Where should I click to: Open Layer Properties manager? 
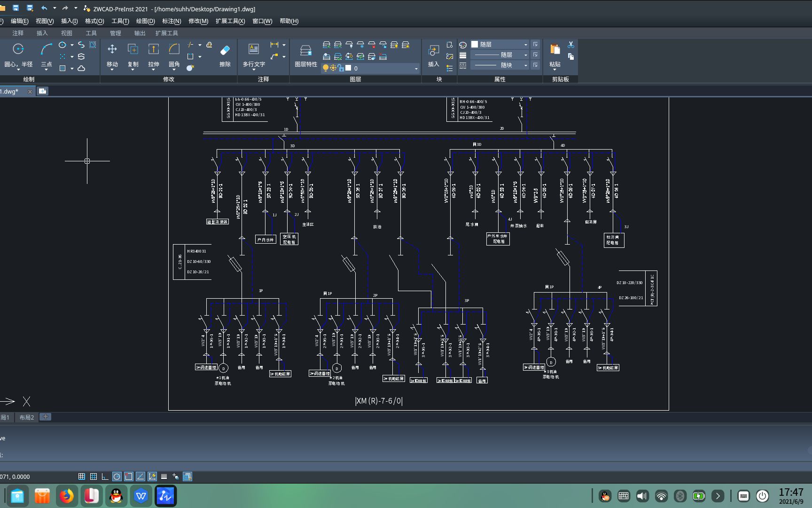point(305,50)
